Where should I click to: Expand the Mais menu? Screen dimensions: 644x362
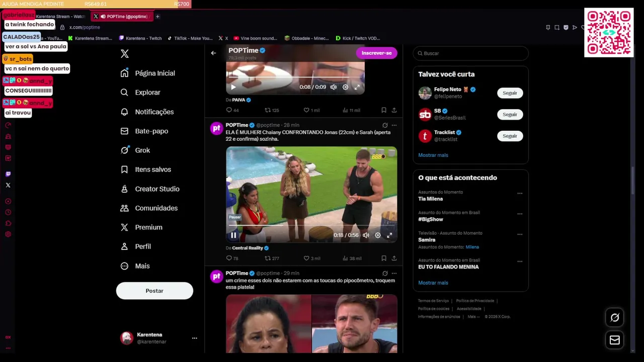tap(135, 266)
